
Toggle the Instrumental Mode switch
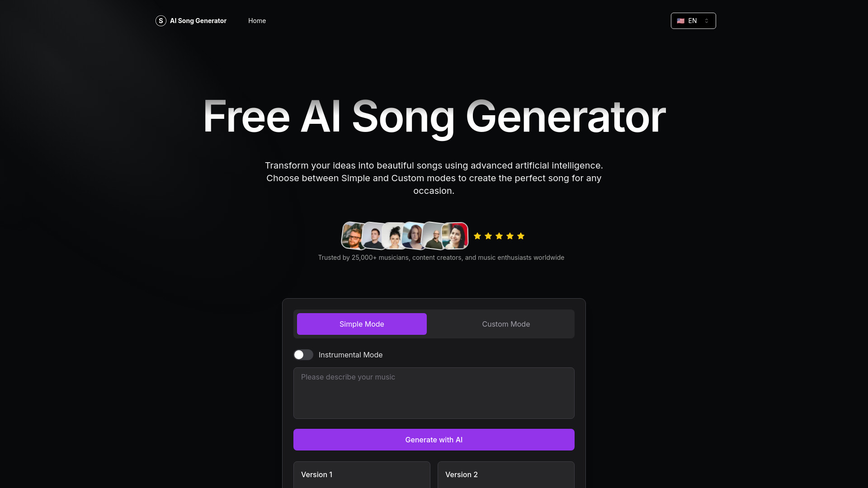coord(303,355)
